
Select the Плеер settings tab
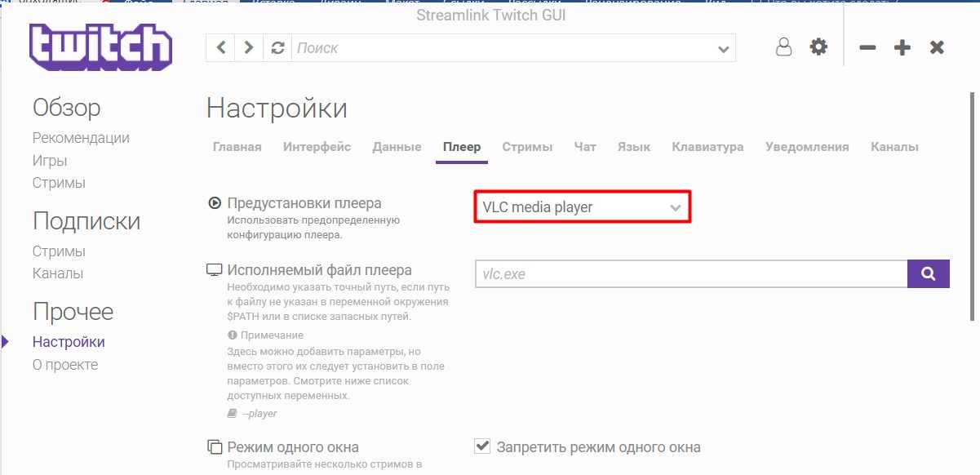click(x=462, y=147)
